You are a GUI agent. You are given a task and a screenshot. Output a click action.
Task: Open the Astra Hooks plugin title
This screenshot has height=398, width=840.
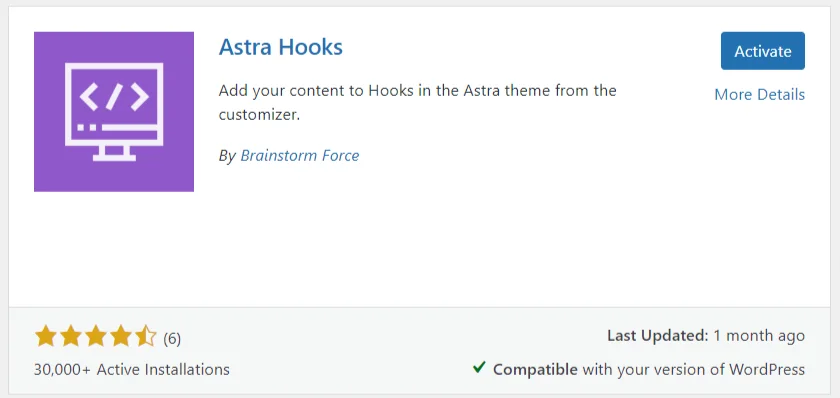tap(281, 47)
